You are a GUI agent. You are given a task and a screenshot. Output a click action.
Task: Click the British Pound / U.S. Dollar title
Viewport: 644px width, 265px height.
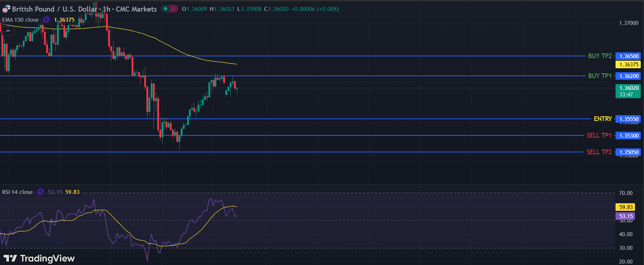54,9
